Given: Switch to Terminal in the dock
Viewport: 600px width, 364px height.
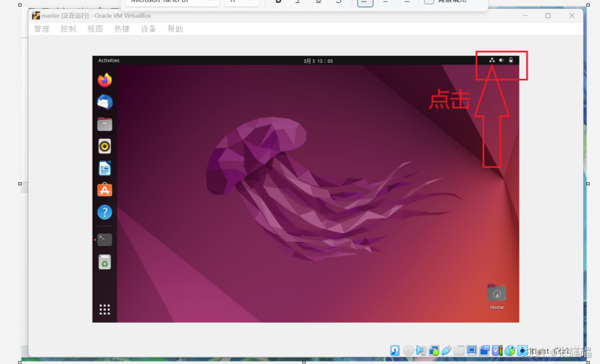Looking at the screenshot, I should (x=104, y=240).
